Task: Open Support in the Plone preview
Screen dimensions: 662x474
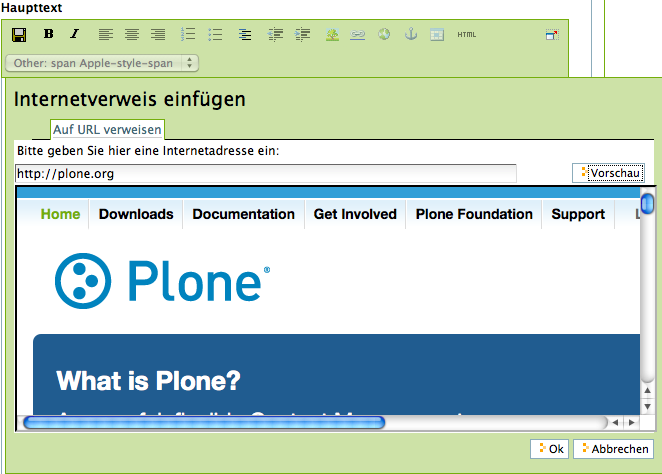Action: pos(578,214)
